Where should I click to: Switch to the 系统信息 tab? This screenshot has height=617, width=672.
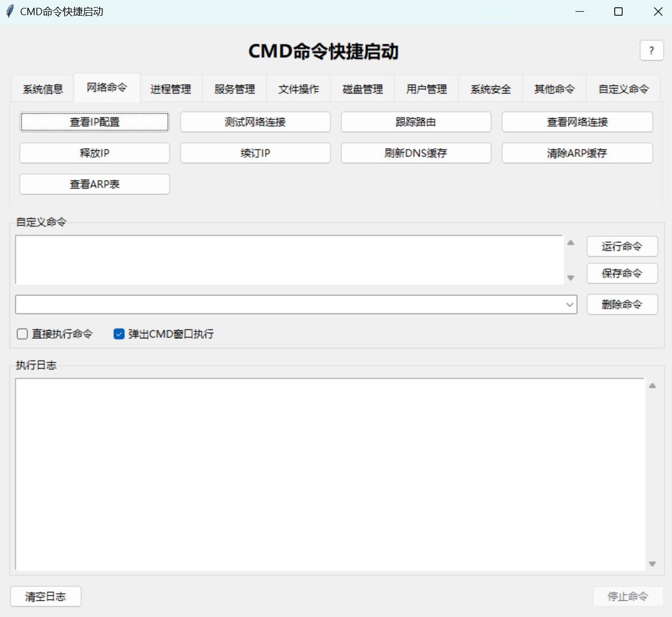[43, 89]
